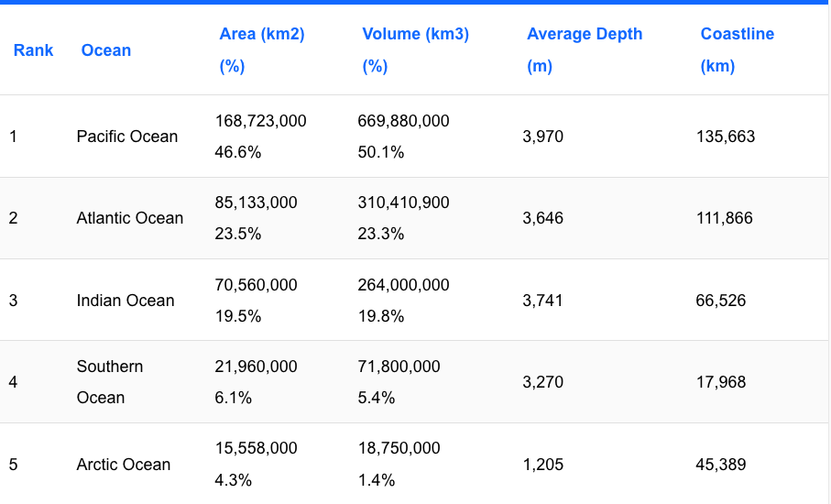
Task: Click Pacific coastline value 135,663
Action: 726,137
